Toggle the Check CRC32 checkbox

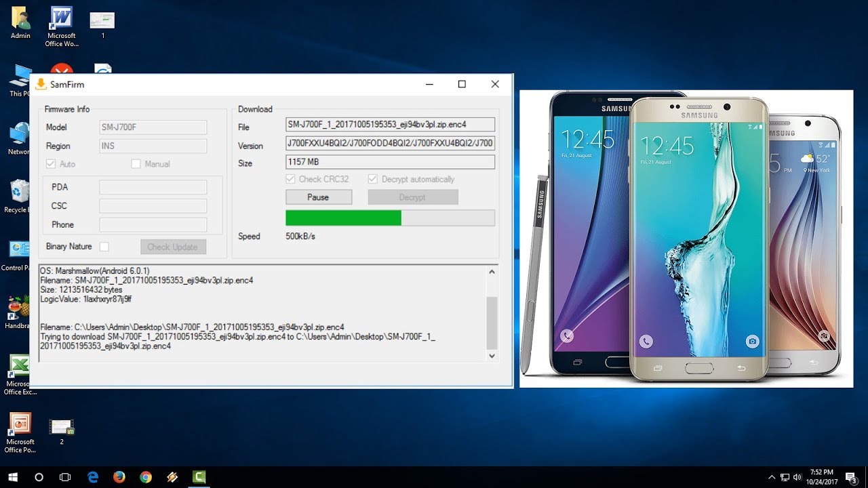click(x=290, y=179)
